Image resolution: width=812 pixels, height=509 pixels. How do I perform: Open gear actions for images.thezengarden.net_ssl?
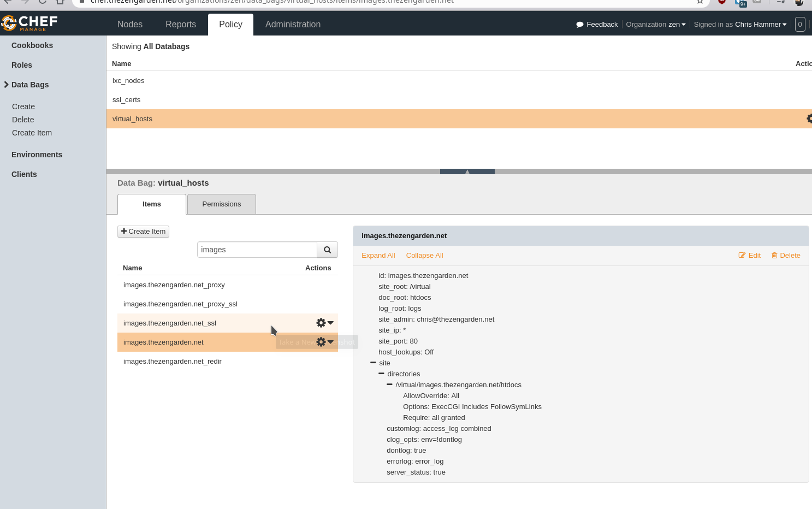tap(325, 323)
